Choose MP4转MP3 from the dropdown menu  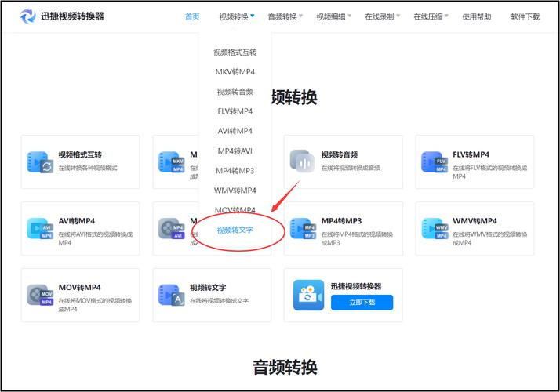coord(235,171)
